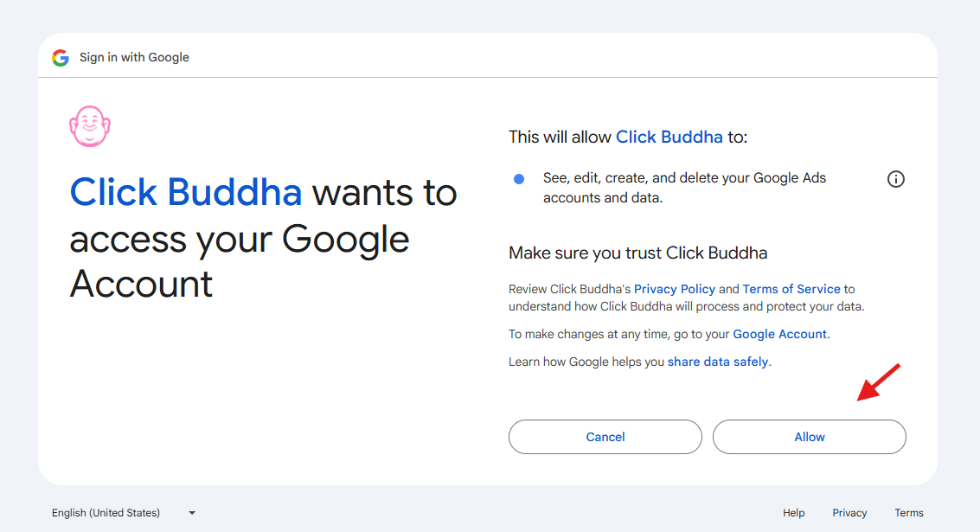Open the Terms of Service link
Viewport: 980px width, 532px height.
(x=791, y=289)
